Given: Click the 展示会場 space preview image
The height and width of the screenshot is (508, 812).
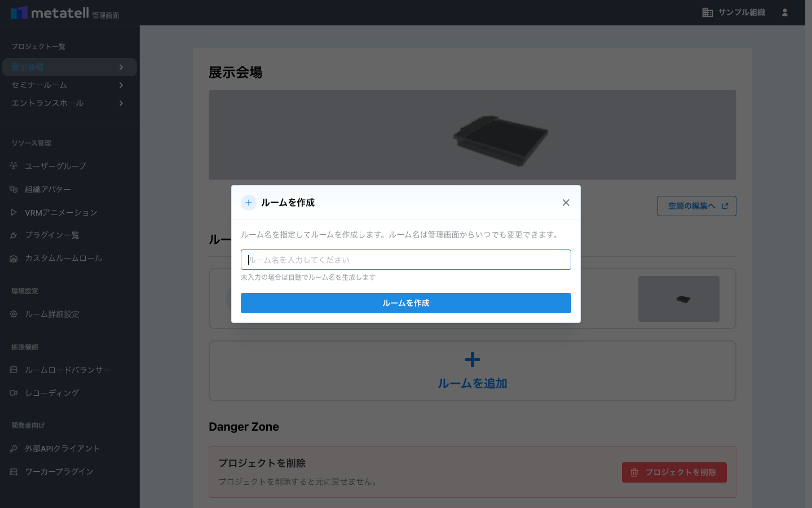Looking at the screenshot, I should [x=473, y=135].
